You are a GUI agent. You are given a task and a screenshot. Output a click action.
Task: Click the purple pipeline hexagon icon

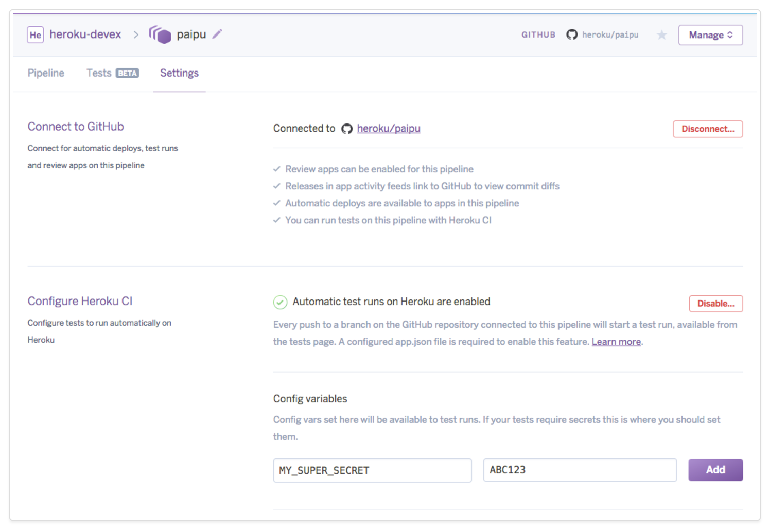click(x=160, y=34)
